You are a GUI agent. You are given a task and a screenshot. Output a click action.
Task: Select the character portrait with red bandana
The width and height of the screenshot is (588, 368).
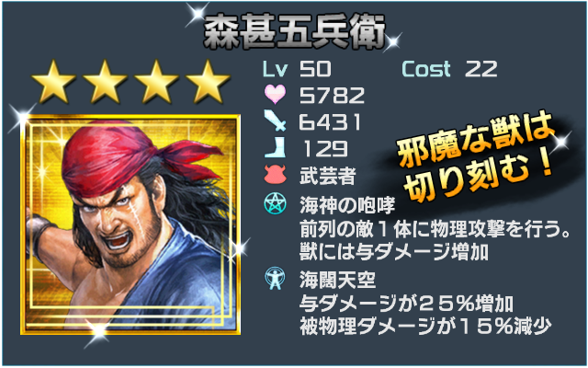tap(130, 224)
